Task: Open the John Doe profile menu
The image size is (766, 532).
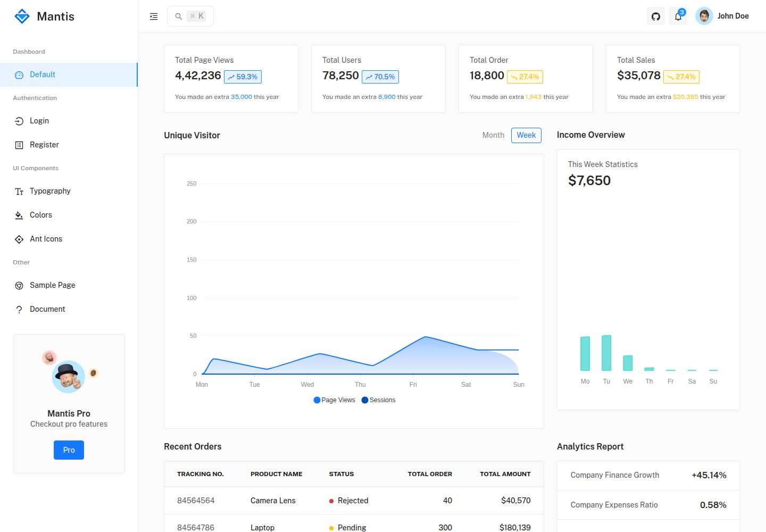Action: tap(722, 16)
